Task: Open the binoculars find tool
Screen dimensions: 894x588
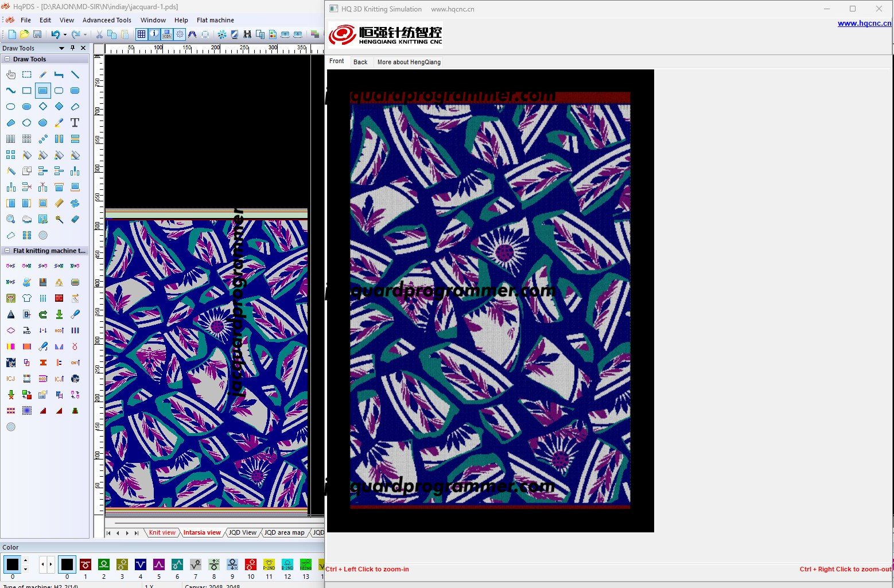Action: point(247,34)
